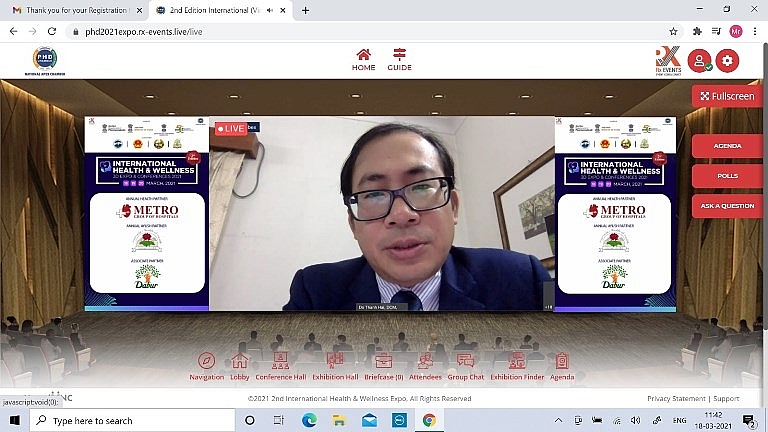Open the GUIDE menu item
This screenshot has height=432, width=768.
click(x=400, y=60)
